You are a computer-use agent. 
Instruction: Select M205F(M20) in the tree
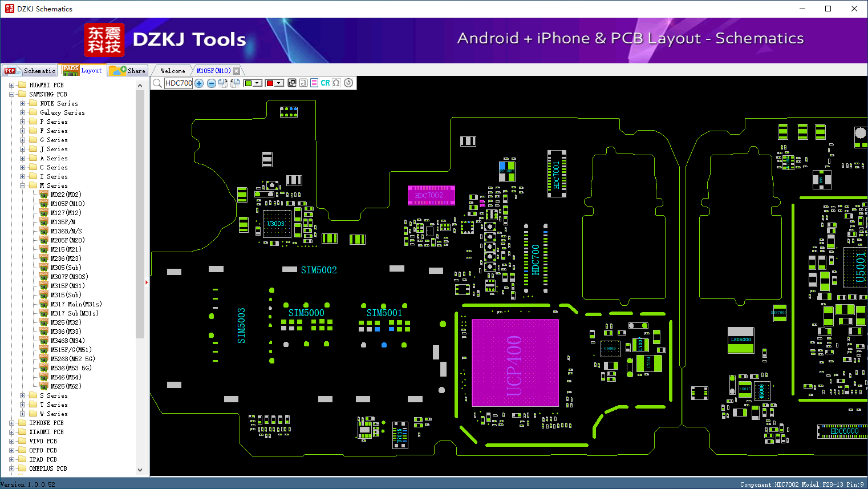point(67,240)
